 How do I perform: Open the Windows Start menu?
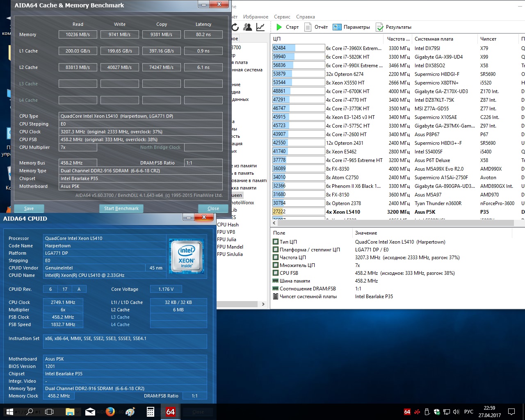[x=9, y=412]
